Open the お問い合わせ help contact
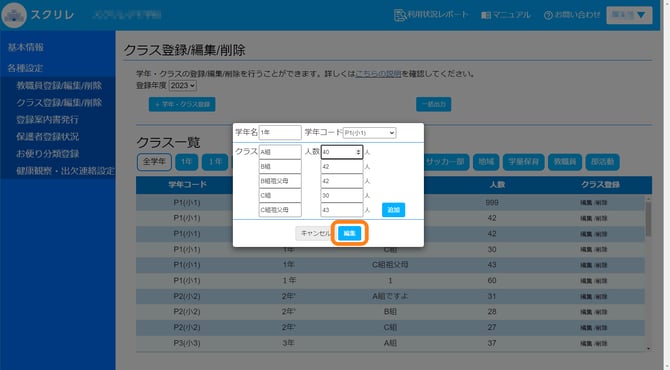The width and height of the screenshot is (670, 370). (572, 15)
